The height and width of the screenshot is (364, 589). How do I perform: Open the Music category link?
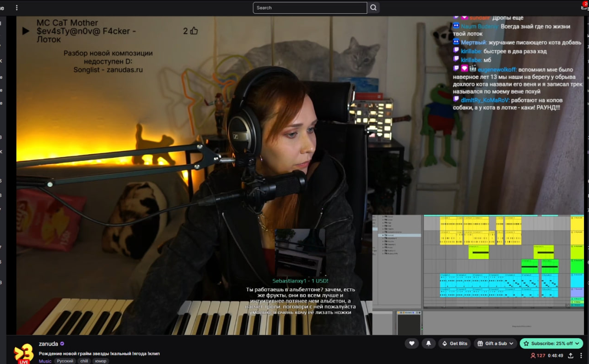(x=45, y=361)
